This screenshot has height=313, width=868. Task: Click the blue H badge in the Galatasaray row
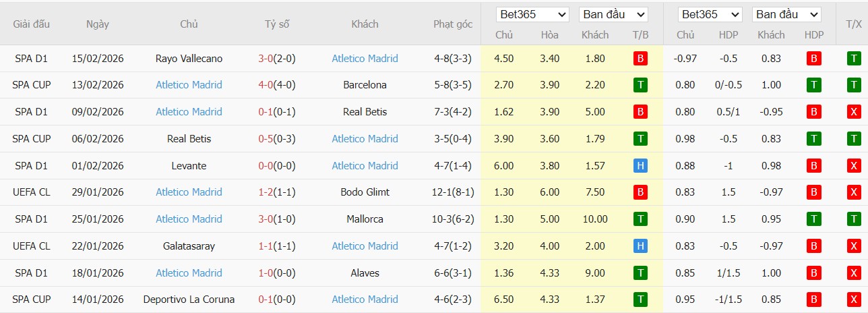(x=640, y=246)
